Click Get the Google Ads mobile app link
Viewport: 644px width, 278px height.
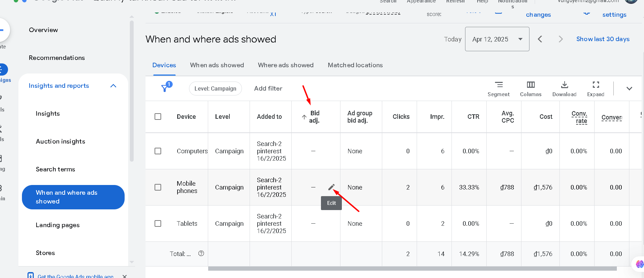click(x=76, y=276)
